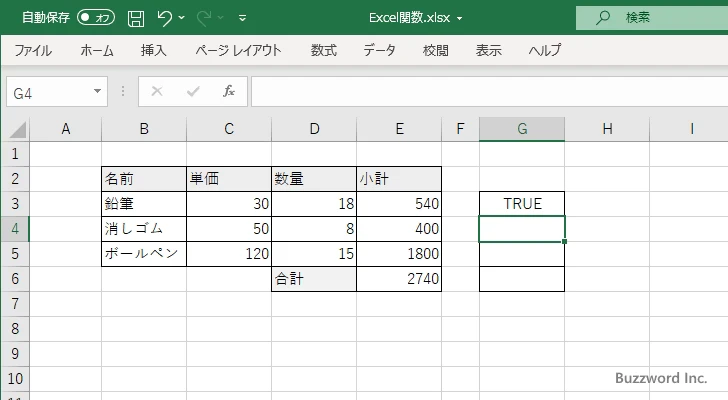Click the formula bar options dots handle
Image resolution: width=728 pixels, height=400 pixels.
point(123,91)
